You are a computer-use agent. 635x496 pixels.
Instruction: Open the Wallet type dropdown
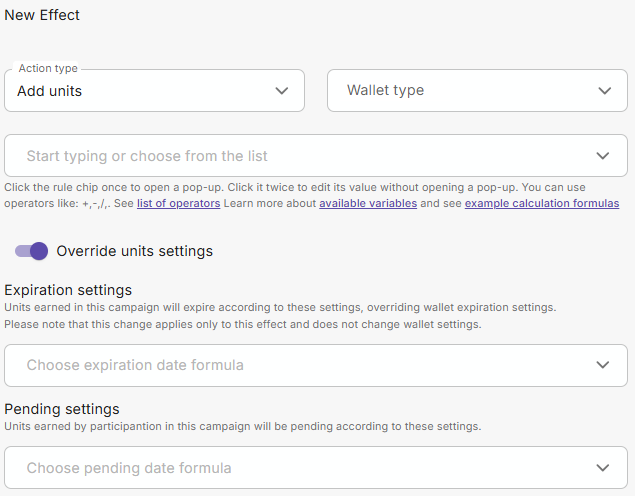(460, 91)
